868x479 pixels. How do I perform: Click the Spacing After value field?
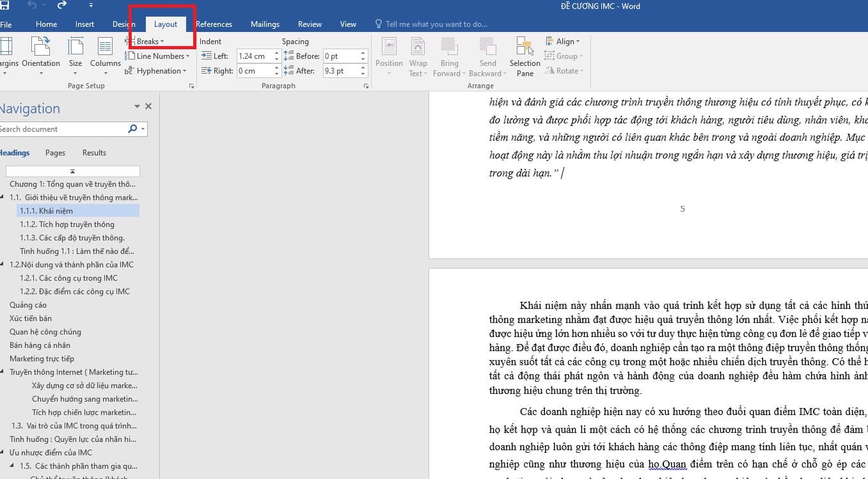click(x=340, y=71)
